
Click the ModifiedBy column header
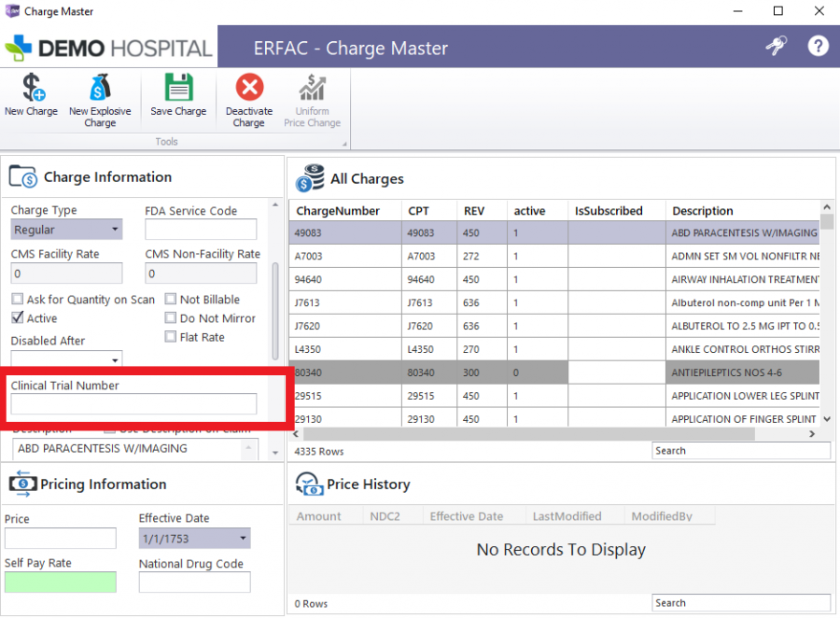pyautogui.click(x=669, y=516)
